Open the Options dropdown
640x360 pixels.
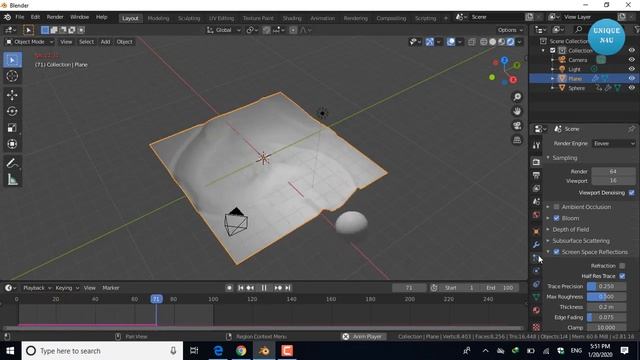[510, 30]
